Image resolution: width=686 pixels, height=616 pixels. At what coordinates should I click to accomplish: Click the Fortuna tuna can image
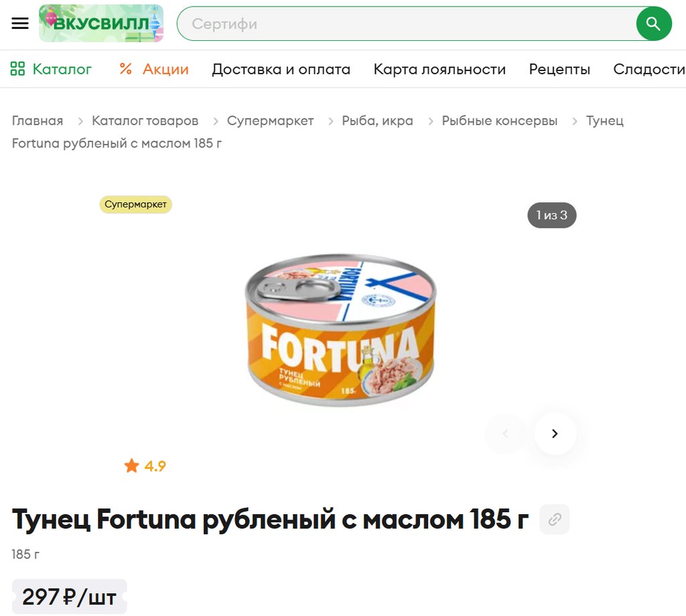[x=341, y=330]
